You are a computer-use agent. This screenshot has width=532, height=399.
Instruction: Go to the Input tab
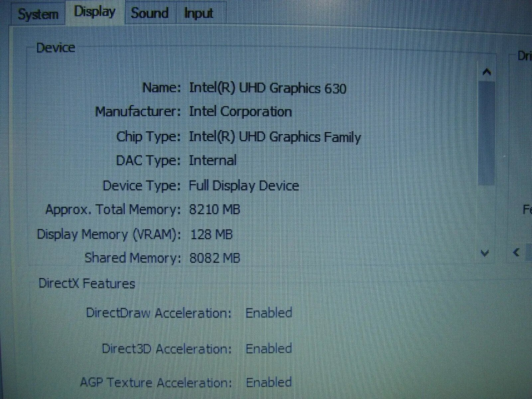pos(199,13)
